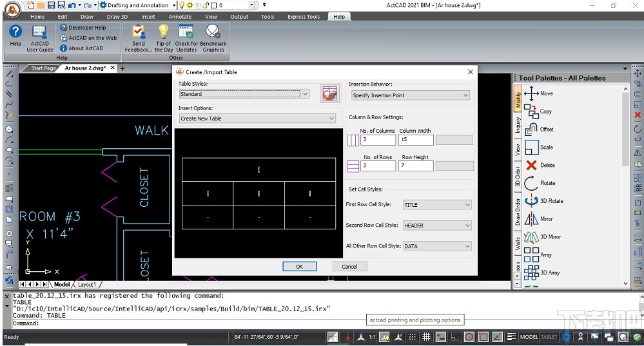
Task: Cancel the Create/Import Table dialog
Action: coord(349,267)
